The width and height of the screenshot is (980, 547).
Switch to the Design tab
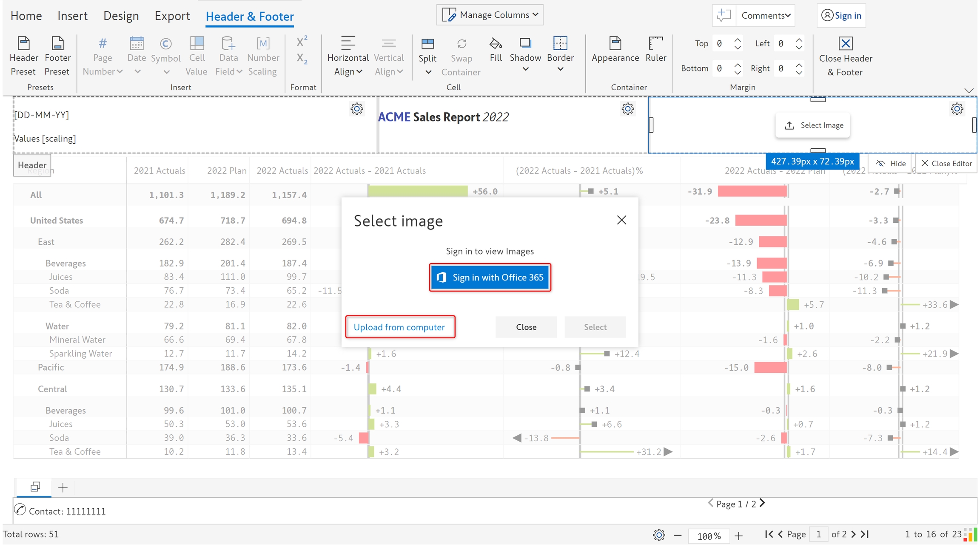tap(121, 16)
